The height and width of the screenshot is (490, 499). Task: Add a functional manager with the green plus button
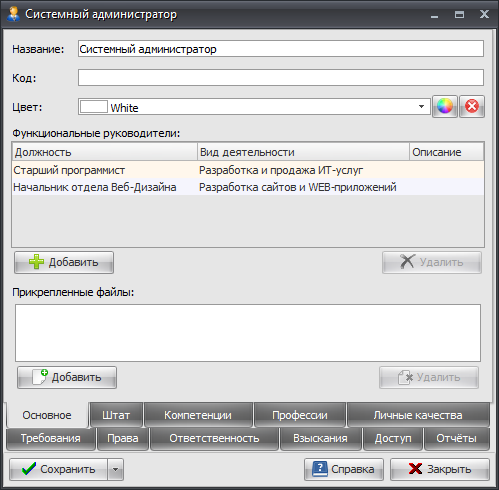[64, 262]
